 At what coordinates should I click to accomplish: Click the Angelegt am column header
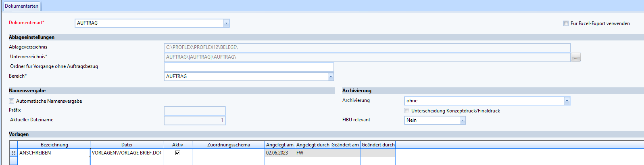point(279,145)
